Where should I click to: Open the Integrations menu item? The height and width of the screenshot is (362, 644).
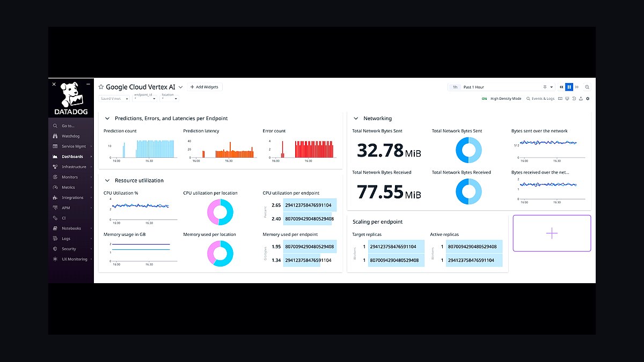72,197
